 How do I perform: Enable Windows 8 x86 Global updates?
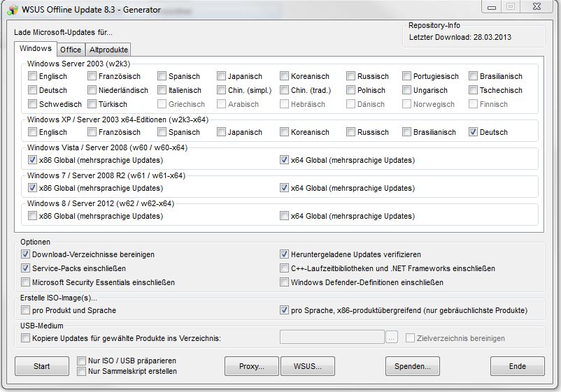[33, 216]
